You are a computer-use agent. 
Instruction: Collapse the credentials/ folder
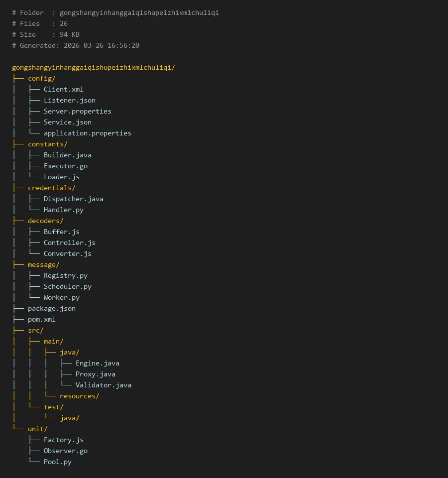click(x=51, y=188)
